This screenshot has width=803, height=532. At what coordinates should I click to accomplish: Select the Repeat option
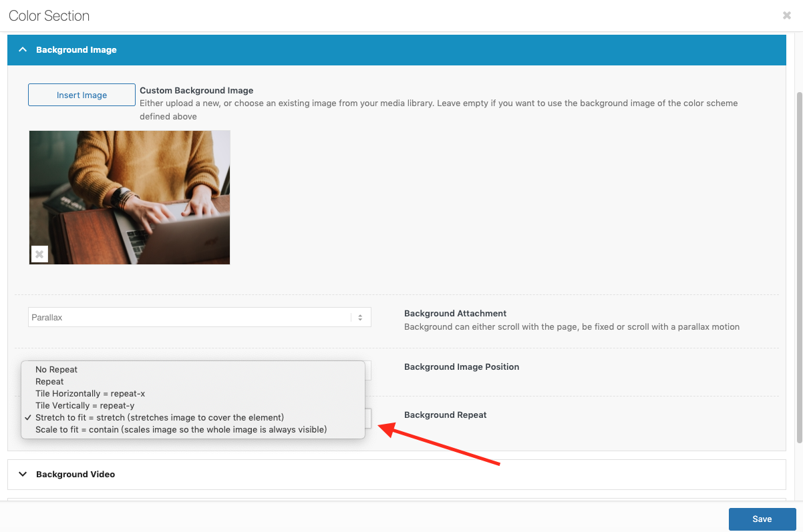click(x=193, y=381)
